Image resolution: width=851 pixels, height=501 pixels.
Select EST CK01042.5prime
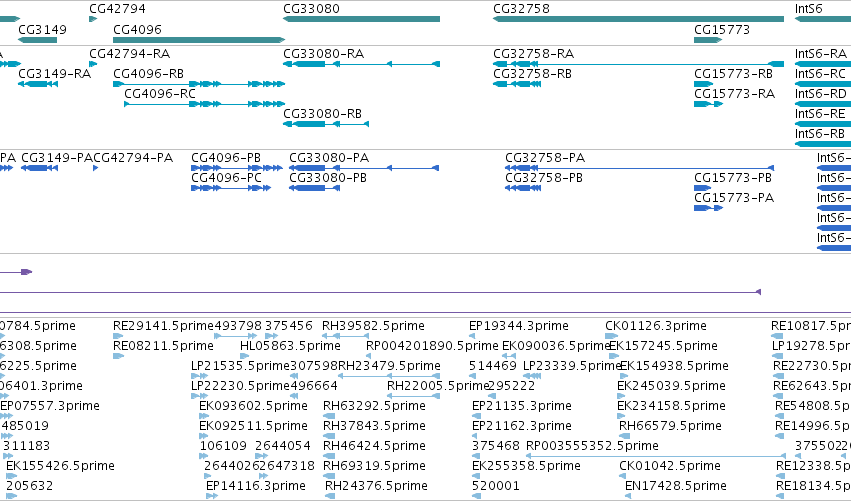tap(624, 477)
